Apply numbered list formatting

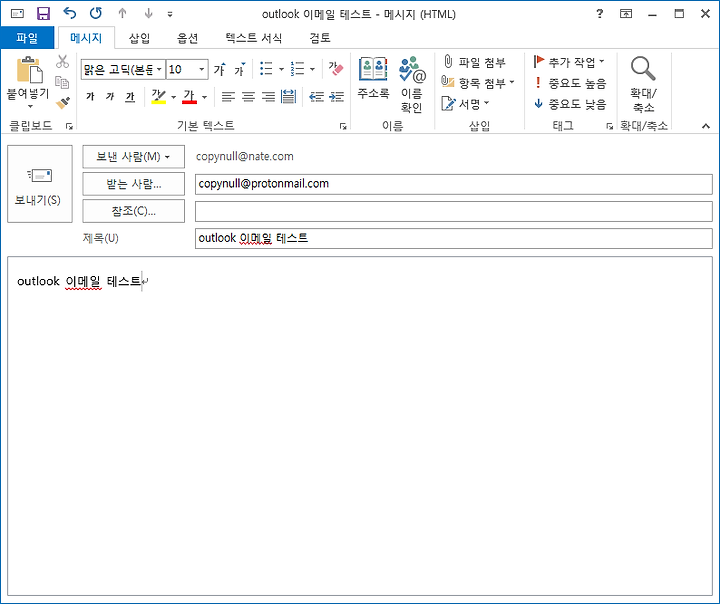point(298,69)
